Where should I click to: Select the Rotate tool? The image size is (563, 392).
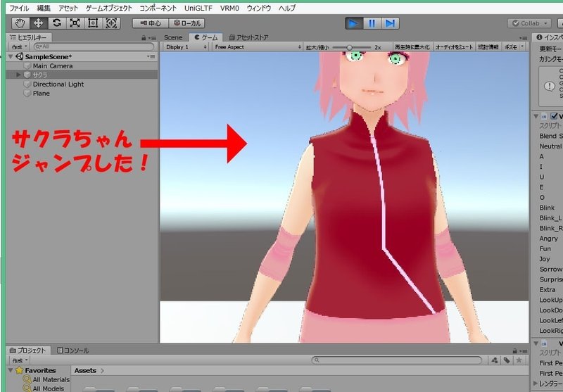[56, 23]
